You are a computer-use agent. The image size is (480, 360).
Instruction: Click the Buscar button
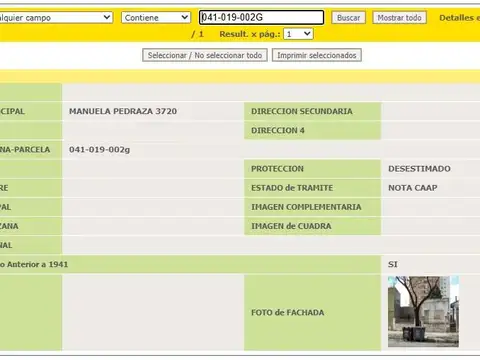[348, 18]
